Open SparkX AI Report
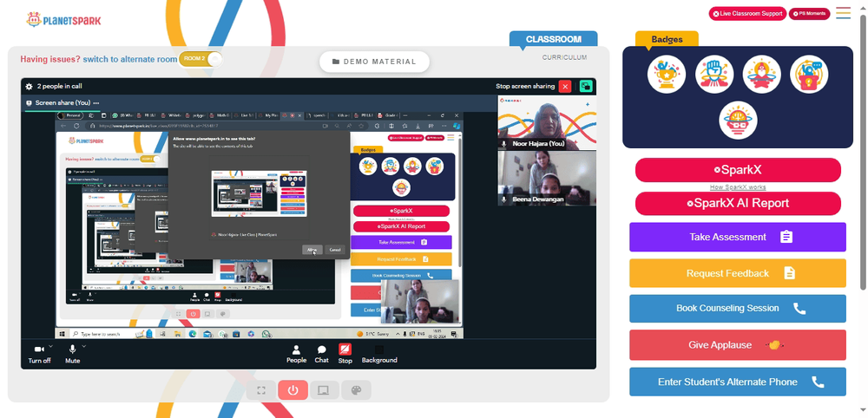 click(738, 203)
